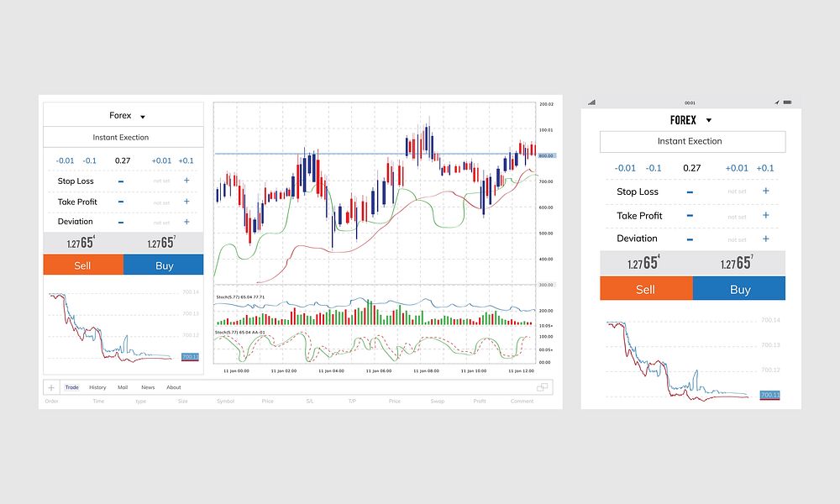Switch to the History tab
840x504 pixels.
[97, 387]
